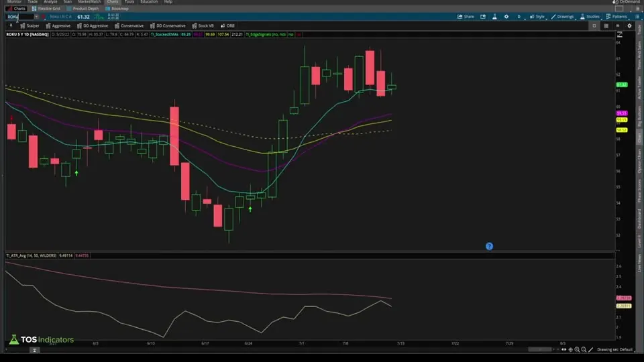Open the D timeframe dropdown
The height and width of the screenshot is (362, 644).
click(519, 17)
